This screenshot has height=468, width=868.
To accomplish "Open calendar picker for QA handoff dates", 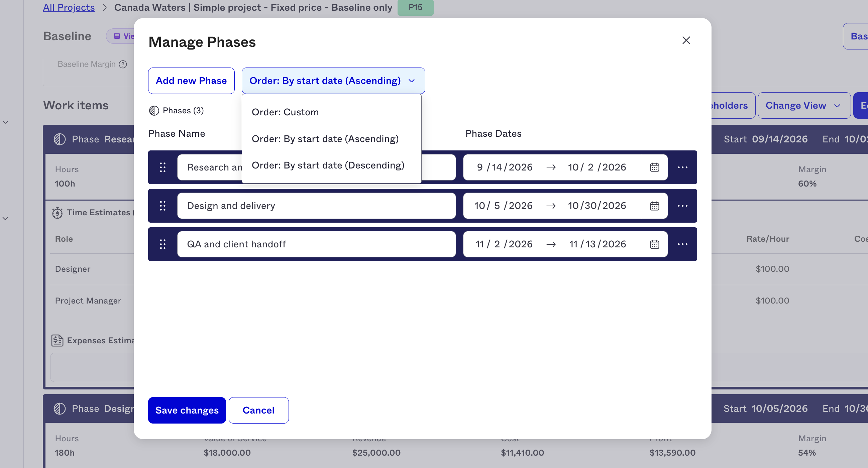I will point(654,244).
